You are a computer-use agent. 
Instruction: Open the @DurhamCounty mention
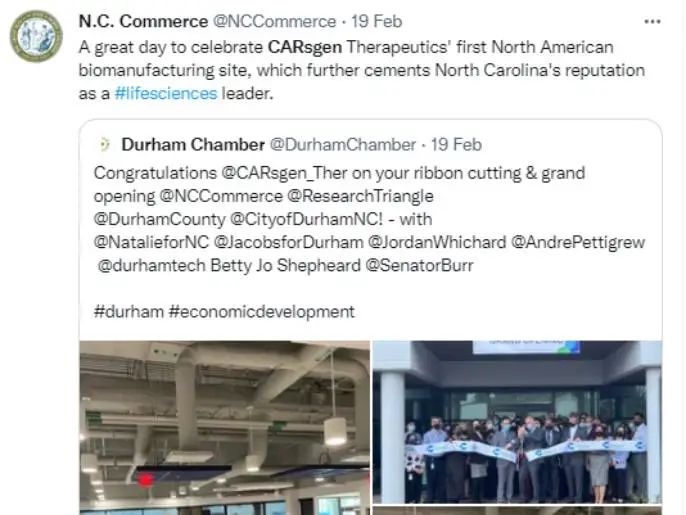pos(160,220)
